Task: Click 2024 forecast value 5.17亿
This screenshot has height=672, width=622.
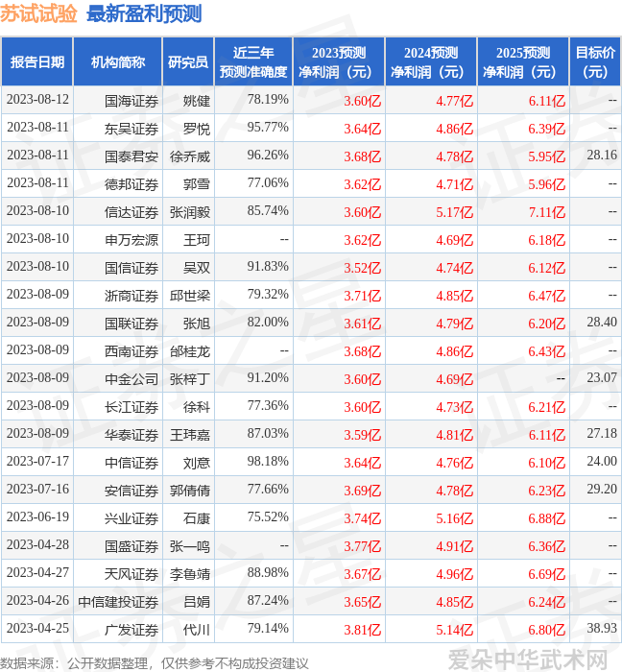Action: pos(455,212)
